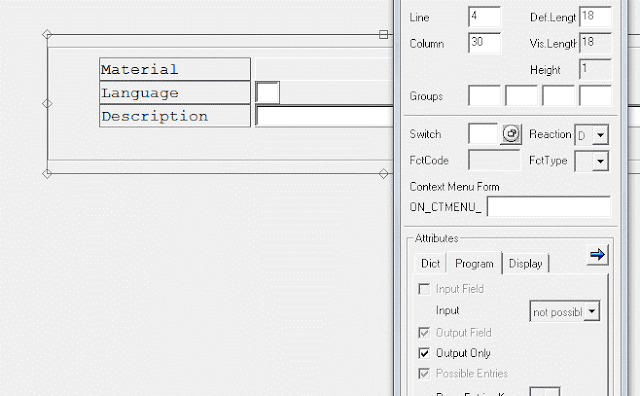
Task: Switch to the Dict tab
Action: (x=431, y=264)
